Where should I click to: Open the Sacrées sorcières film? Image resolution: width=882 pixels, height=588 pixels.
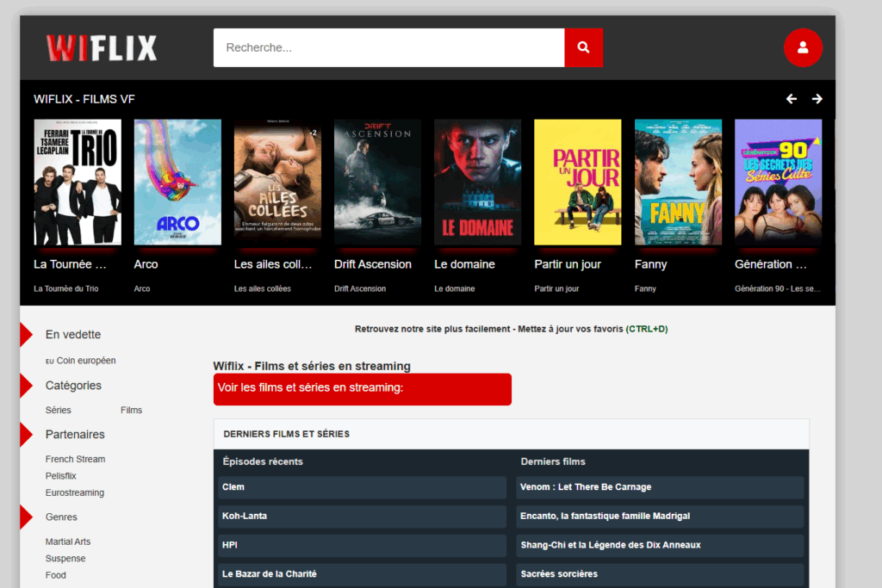pyautogui.click(x=660, y=574)
